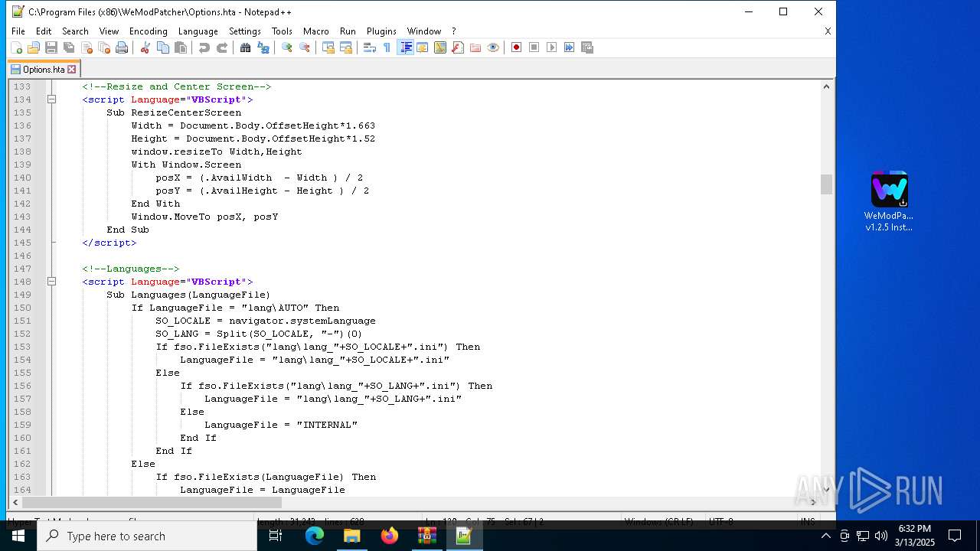The width and height of the screenshot is (980, 551).
Task: Stop macro recording icon
Action: pyautogui.click(x=534, y=47)
